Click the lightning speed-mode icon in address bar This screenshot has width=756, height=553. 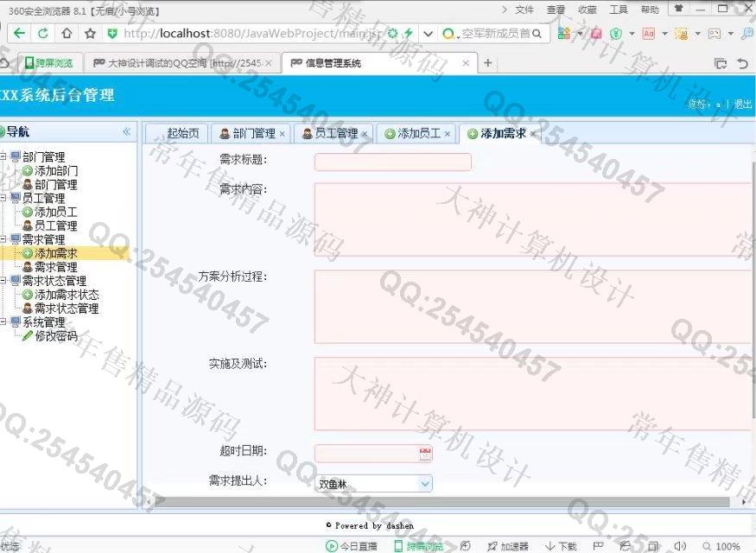tap(409, 34)
